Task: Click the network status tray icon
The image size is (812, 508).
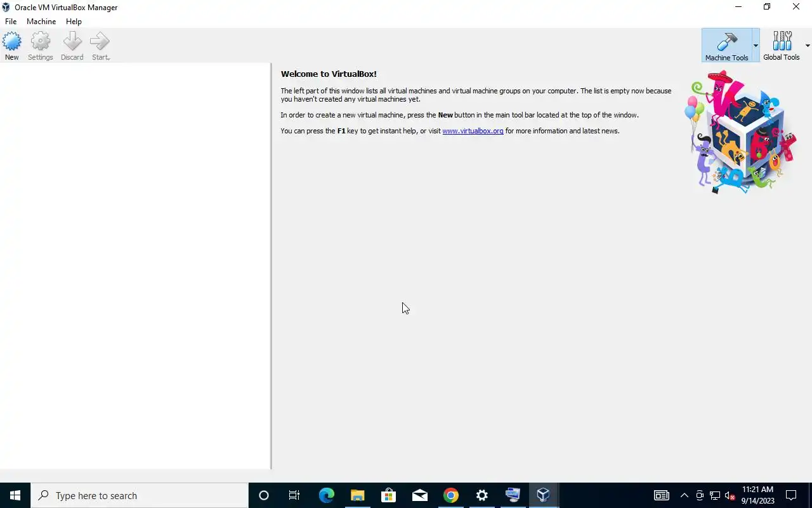Action: 715,495
